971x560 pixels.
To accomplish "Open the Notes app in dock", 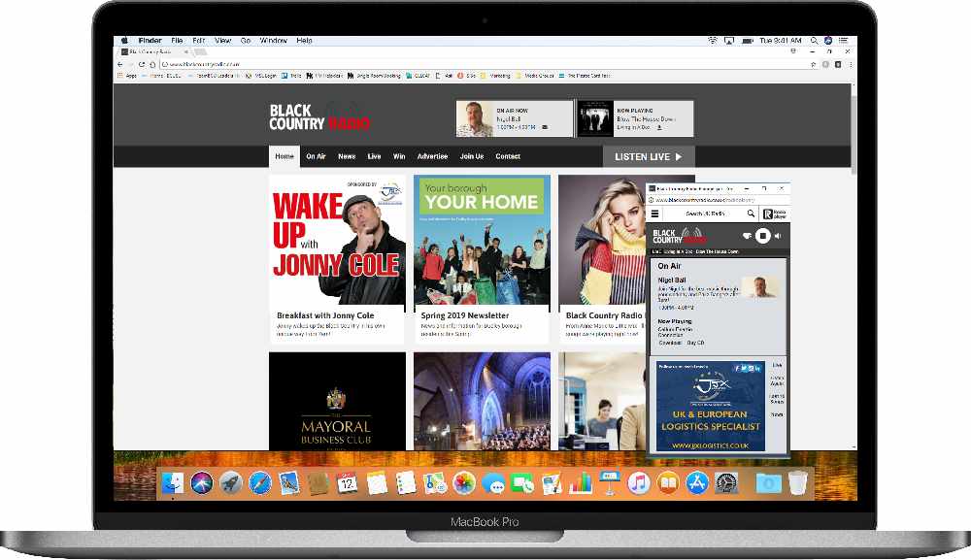I will click(377, 483).
